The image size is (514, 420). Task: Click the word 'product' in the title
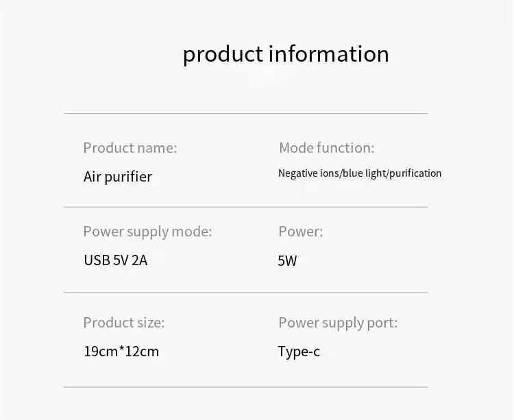click(x=223, y=54)
